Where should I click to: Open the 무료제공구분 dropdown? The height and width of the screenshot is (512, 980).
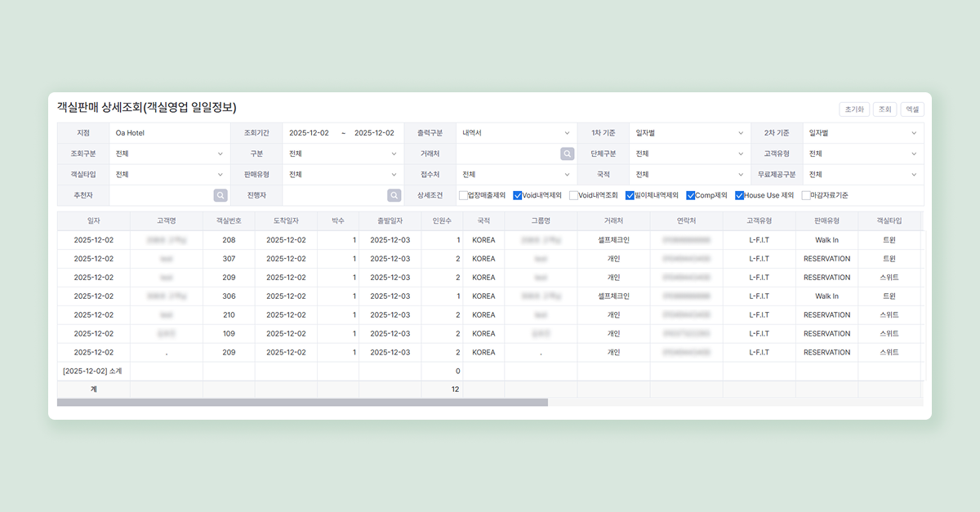862,175
